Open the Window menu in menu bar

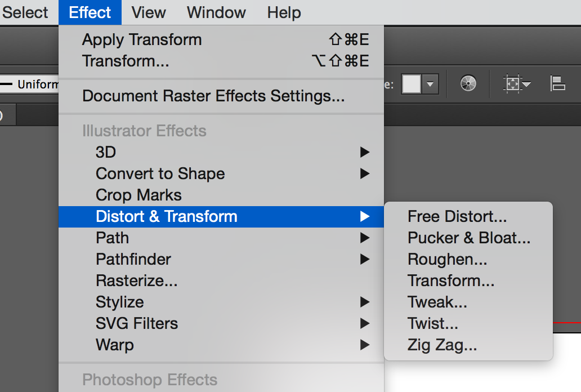point(216,12)
